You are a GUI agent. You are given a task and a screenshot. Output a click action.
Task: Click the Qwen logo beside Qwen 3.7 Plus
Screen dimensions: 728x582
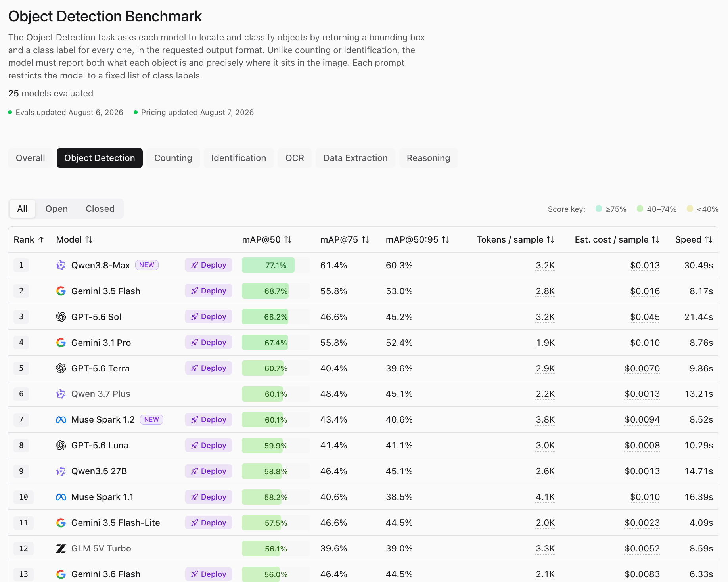(61, 394)
